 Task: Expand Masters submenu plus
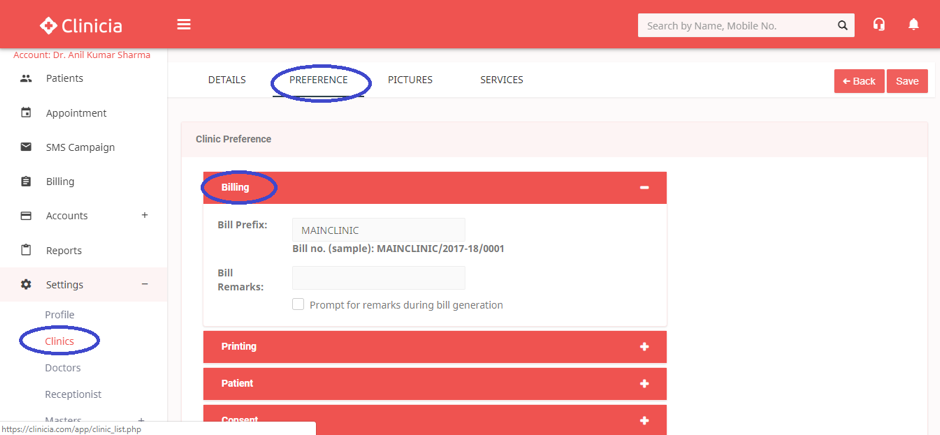(x=141, y=421)
